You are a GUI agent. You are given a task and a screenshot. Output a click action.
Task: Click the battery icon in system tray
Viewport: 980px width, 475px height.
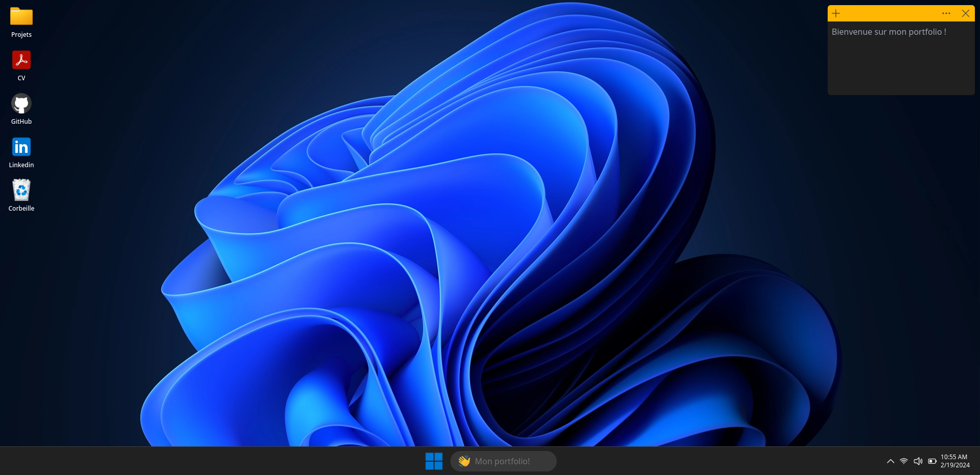[x=932, y=461]
